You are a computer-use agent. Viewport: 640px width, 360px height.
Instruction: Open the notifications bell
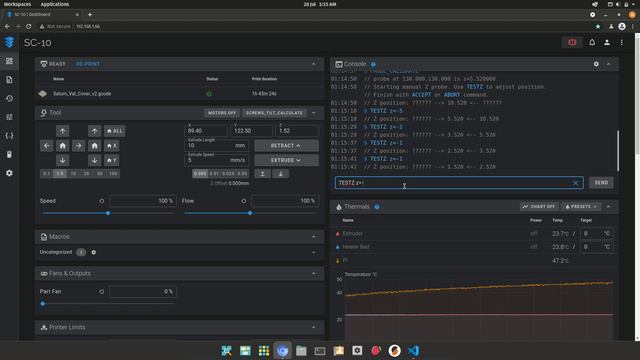(592, 42)
